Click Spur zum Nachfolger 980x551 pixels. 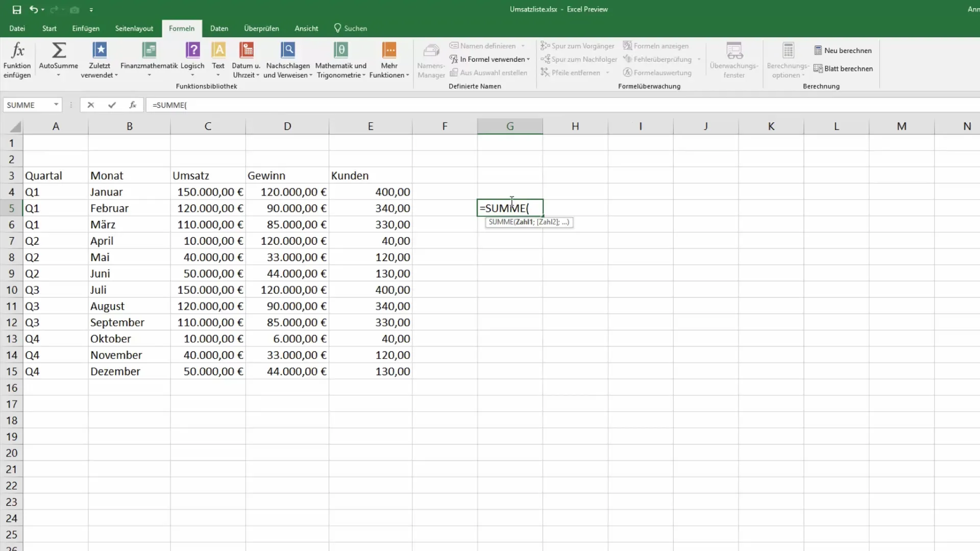click(579, 60)
